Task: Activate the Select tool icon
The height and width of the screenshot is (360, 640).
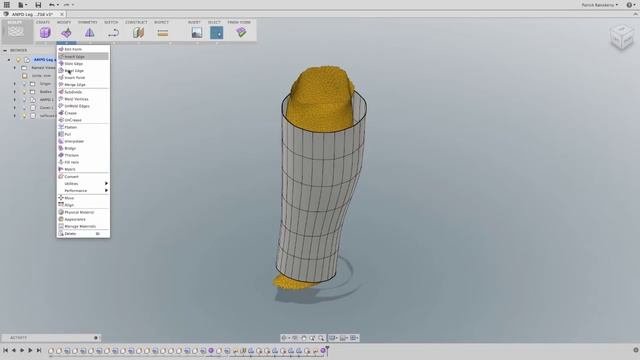Action: pyautogui.click(x=216, y=33)
